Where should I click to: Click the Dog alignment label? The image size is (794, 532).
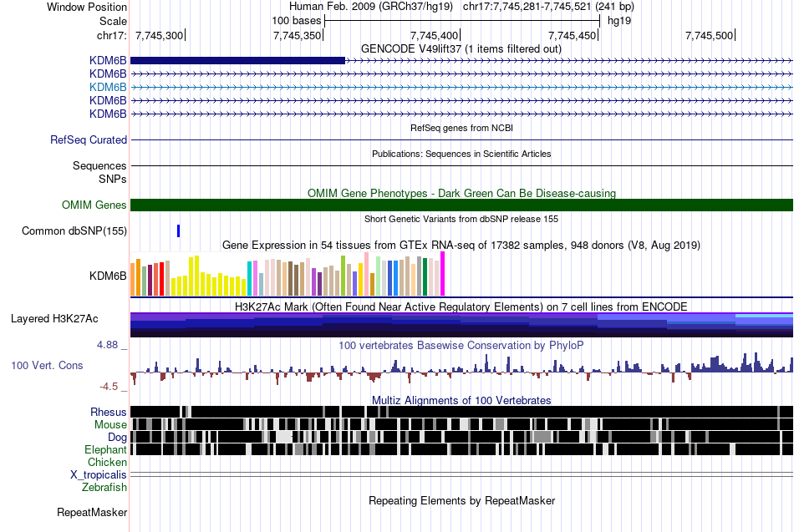pos(118,438)
